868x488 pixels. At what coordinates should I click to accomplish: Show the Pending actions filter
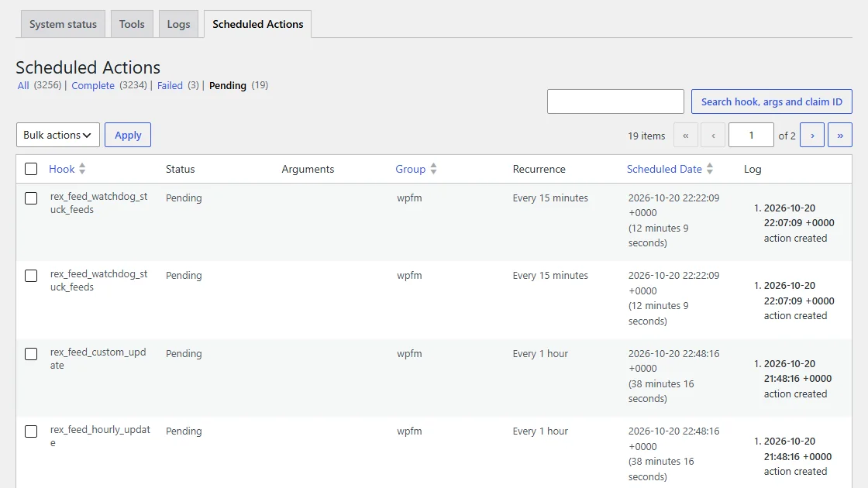coord(228,85)
